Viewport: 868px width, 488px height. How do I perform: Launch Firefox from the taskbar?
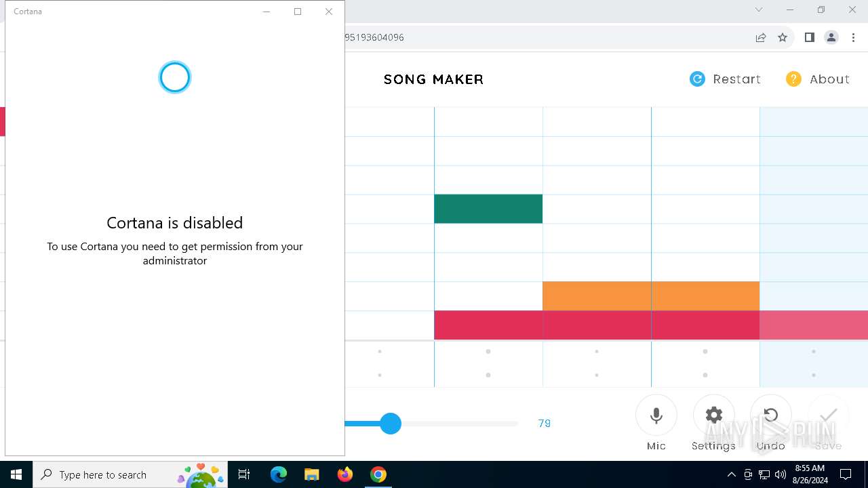(345, 474)
